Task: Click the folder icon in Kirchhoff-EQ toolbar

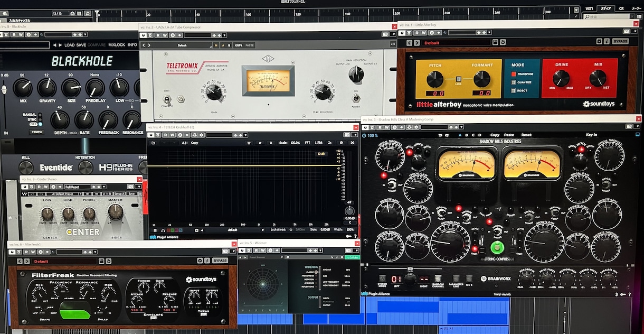Action: pos(153,143)
